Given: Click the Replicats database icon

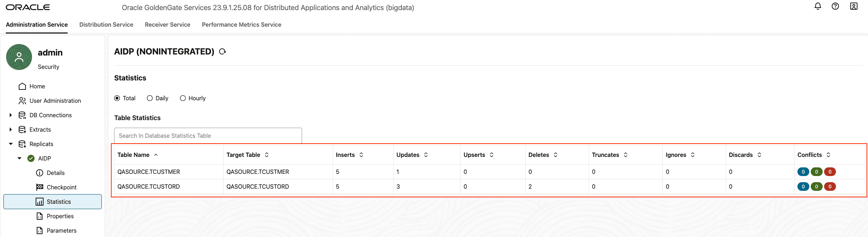Looking at the screenshot, I should tap(22, 144).
